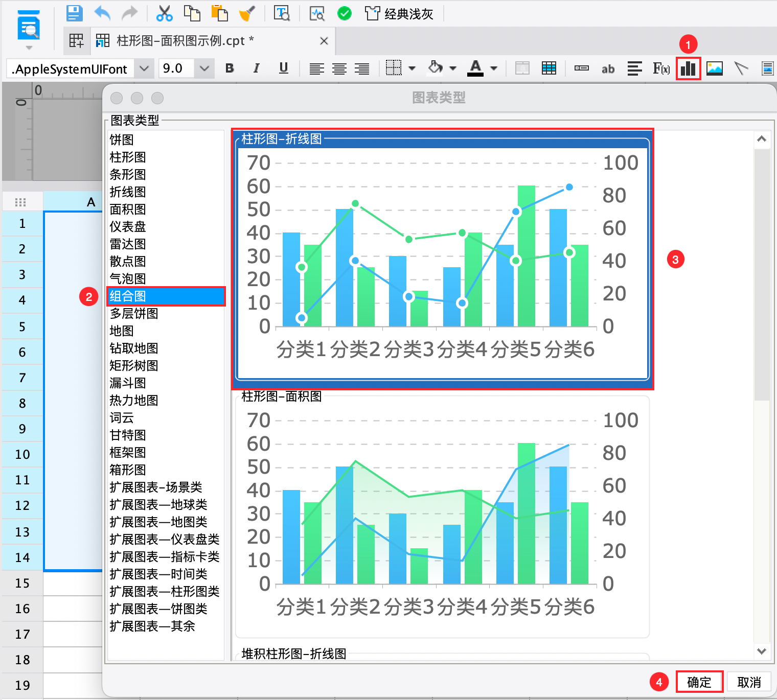Choose 扩展图表—地球类 from the list
Image resolution: width=777 pixels, height=700 pixels.
click(166, 505)
